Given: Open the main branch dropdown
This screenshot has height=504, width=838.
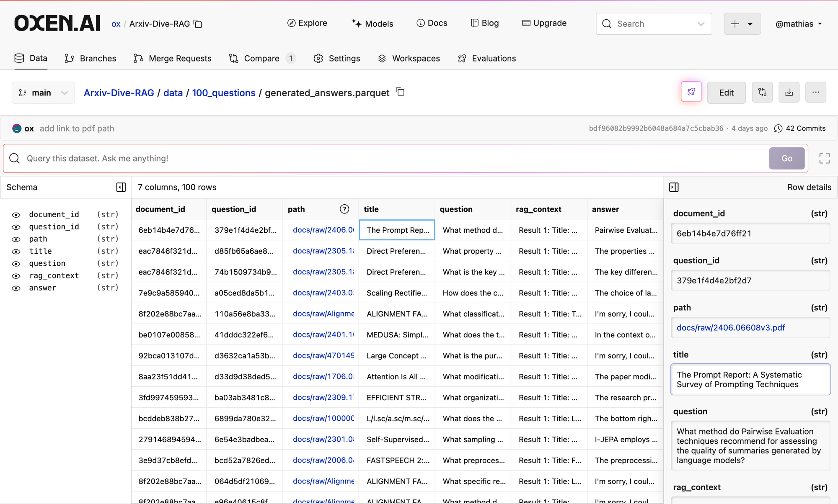Looking at the screenshot, I should click(43, 93).
